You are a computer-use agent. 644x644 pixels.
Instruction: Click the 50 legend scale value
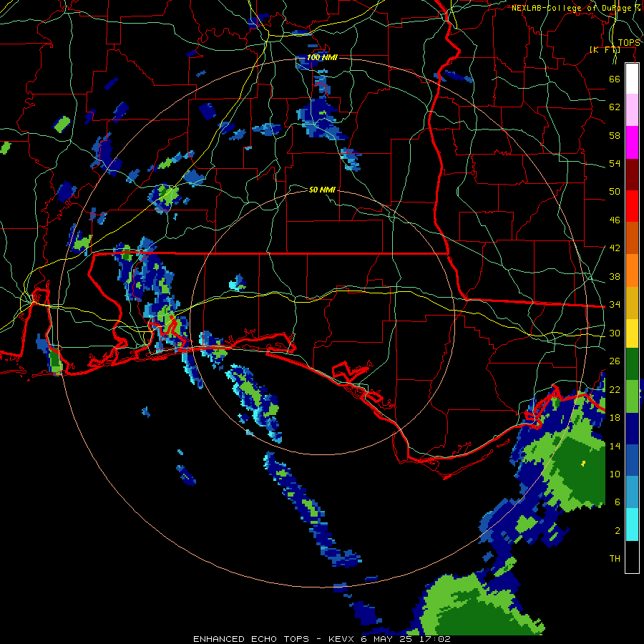(x=615, y=192)
